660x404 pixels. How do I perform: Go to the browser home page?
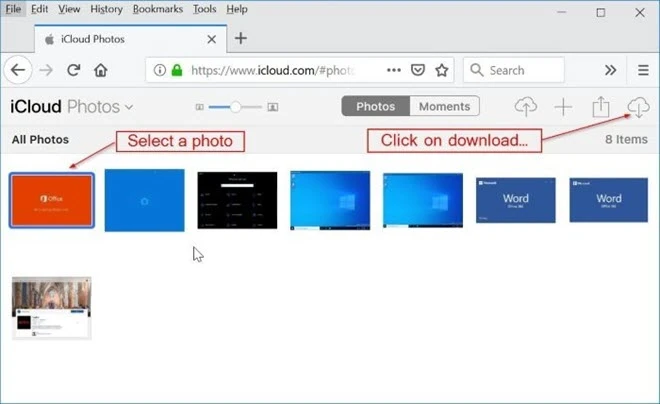pyautogui.click(x=100, y=70)
